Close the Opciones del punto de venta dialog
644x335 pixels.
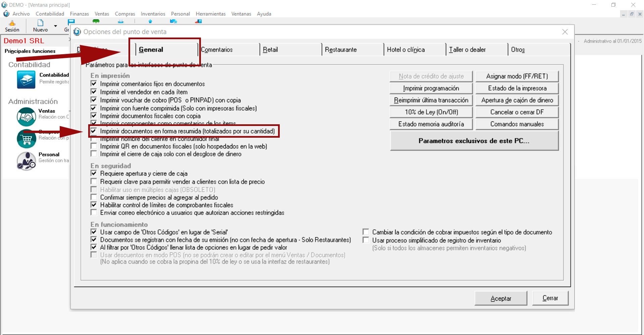coord(565,32)
